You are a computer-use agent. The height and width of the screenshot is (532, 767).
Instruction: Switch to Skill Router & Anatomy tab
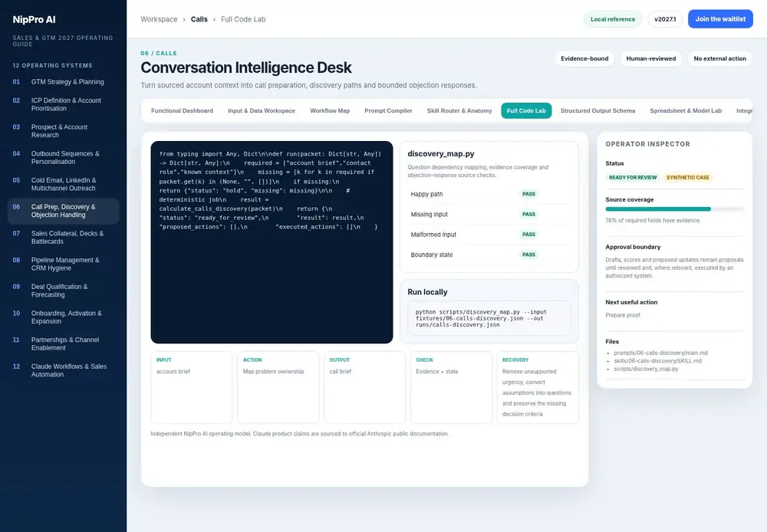tap(459, 111)
